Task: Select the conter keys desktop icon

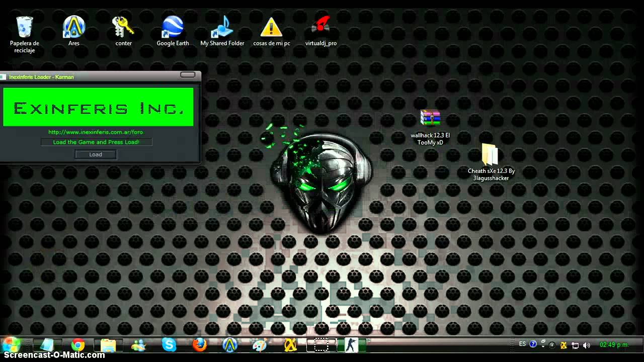Action: [123, 31]
